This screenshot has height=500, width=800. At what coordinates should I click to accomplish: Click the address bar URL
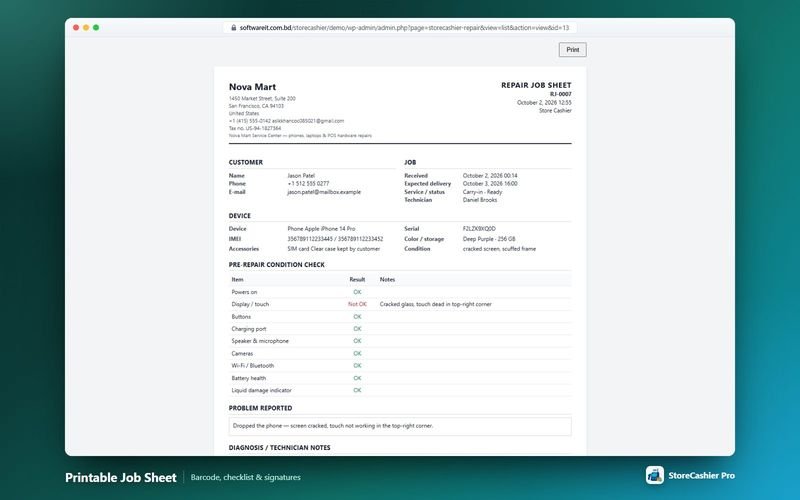click(404, 28)
